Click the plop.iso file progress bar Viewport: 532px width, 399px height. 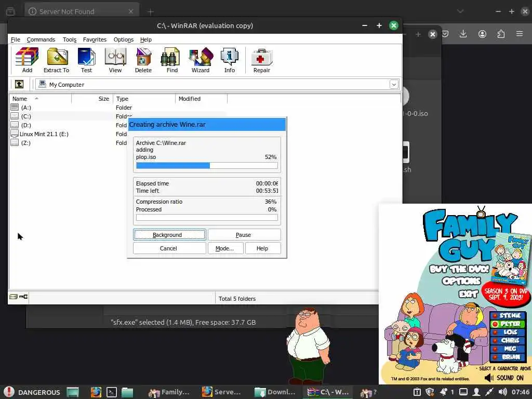[x=207, y=166]
